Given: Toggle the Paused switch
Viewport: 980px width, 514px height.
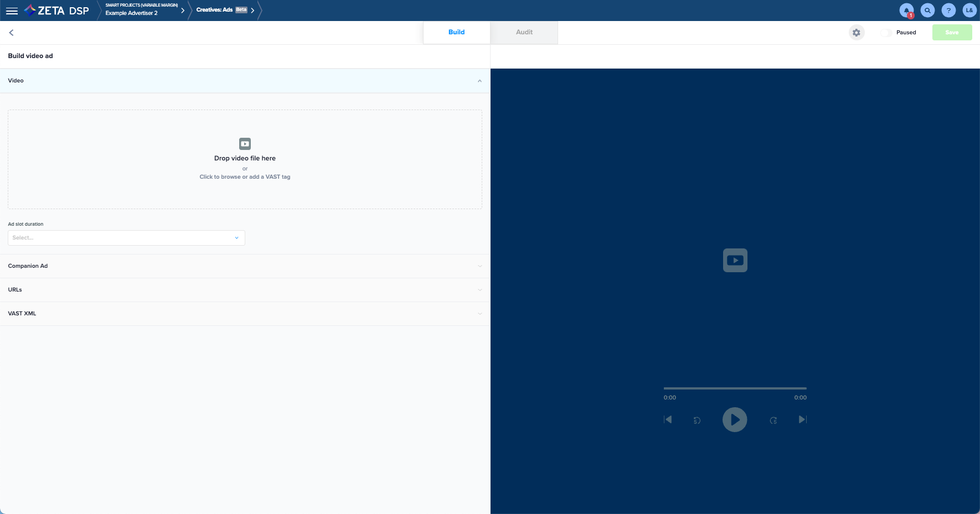Looking at the screenshot, I should (886, 33).
